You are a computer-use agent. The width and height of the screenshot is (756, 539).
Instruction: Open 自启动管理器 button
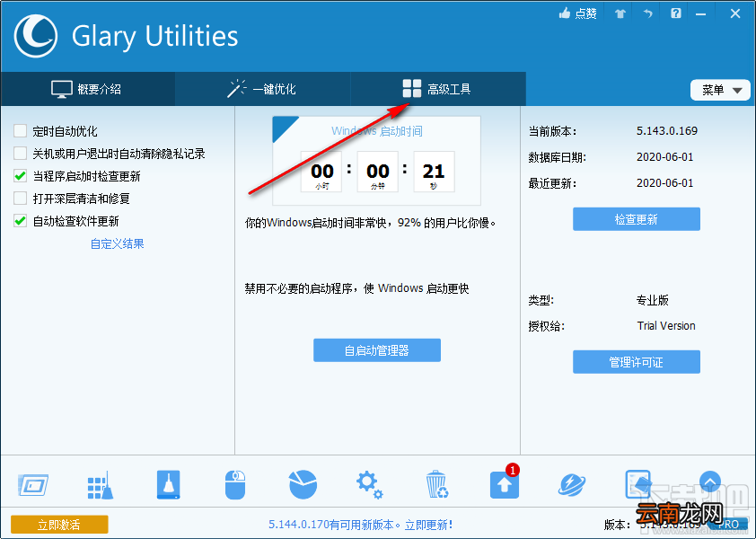pyautogui.click(x=377, y=349)
